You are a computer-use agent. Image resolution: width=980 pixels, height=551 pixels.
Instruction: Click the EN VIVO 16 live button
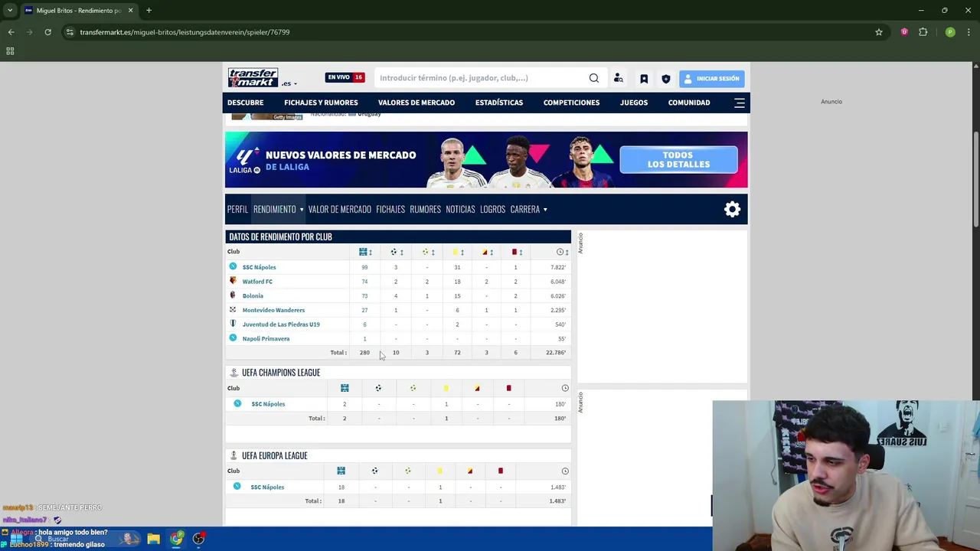coord(345,77)
